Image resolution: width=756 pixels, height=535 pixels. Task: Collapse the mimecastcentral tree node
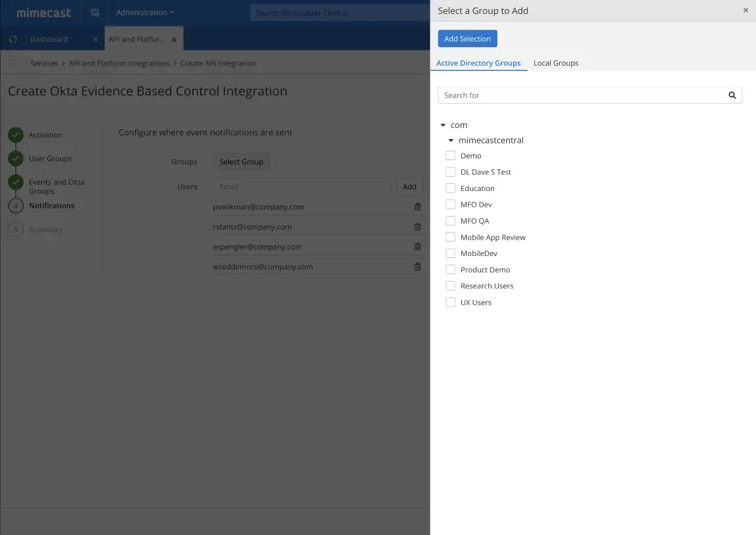(451, 140)
